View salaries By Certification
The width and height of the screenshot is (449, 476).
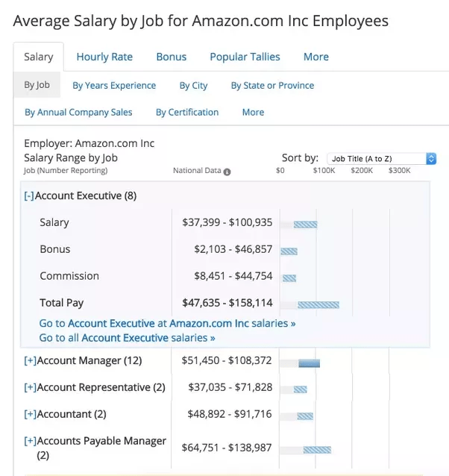187,113
